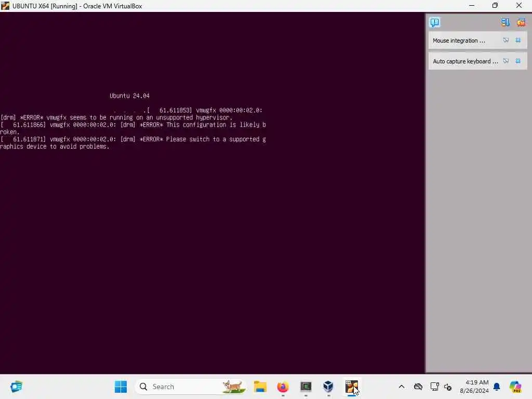Dismiss the Mouse integration notification

[x=518, y=40]
